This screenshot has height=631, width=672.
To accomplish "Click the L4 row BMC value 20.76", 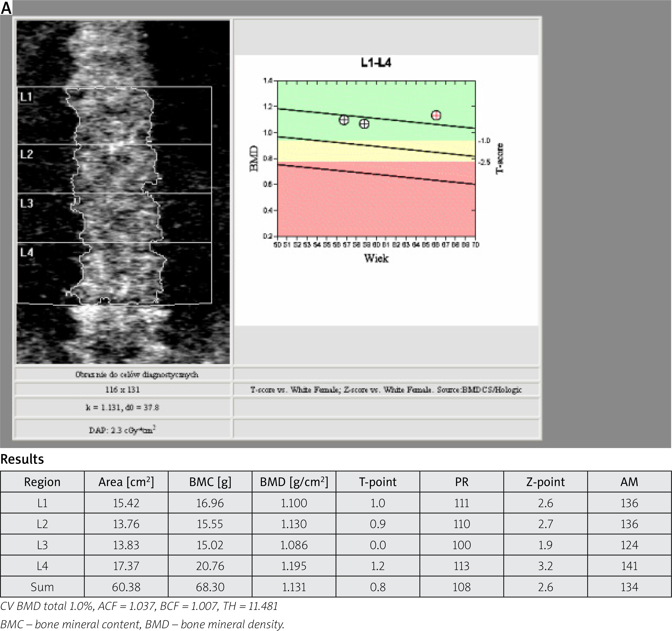I will coord(210,566).
